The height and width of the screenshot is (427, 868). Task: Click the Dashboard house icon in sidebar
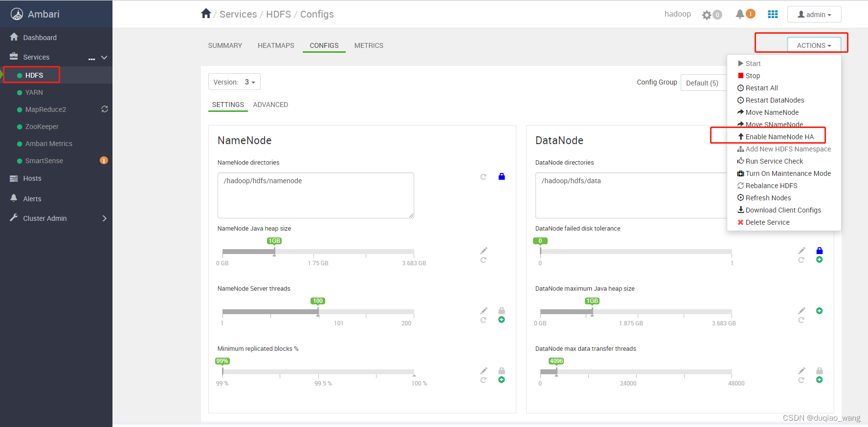[x=14, y=37]
